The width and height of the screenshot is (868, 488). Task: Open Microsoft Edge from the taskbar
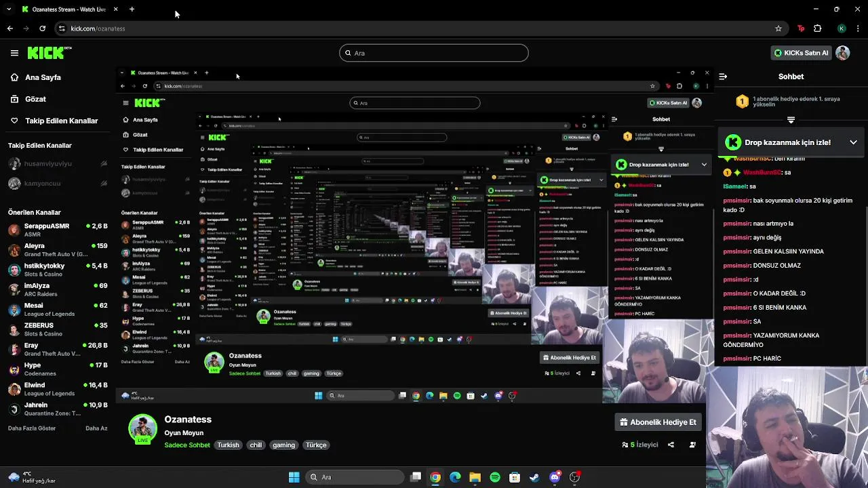click(x=455, y=477)
